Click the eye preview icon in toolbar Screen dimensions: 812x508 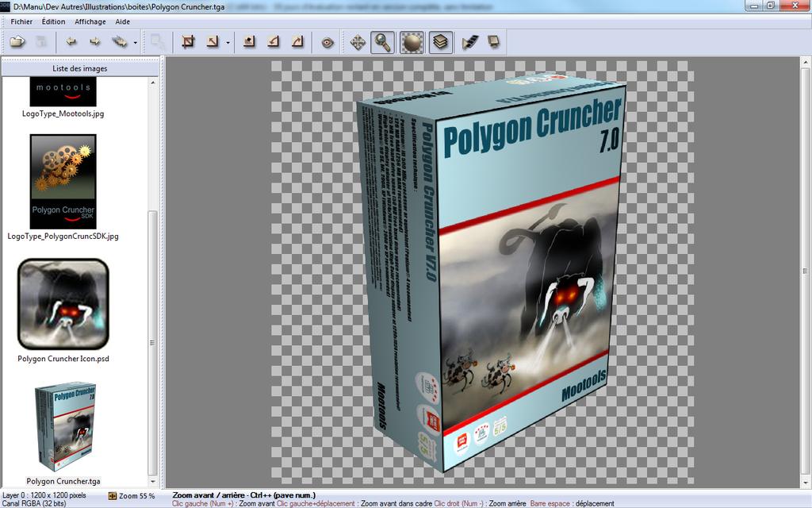tap(327, 42)
